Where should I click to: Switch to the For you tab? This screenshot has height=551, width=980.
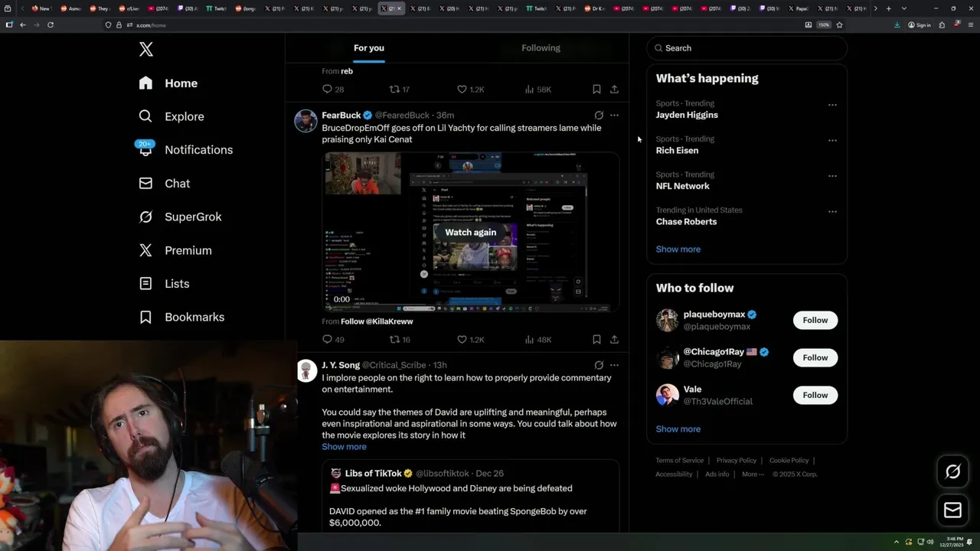click(x=369, y=48)
